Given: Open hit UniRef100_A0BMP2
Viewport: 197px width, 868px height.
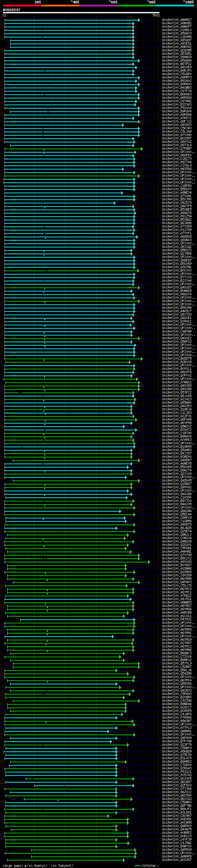Looking at the screenshot, I should (x=177, y=833).
